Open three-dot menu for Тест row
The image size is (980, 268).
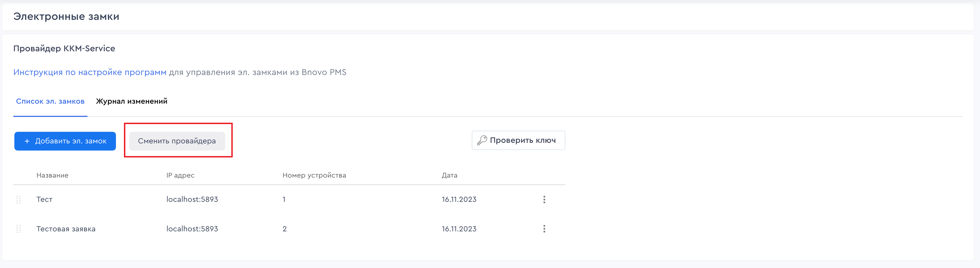pyautogui.click(x=544, y=200)
